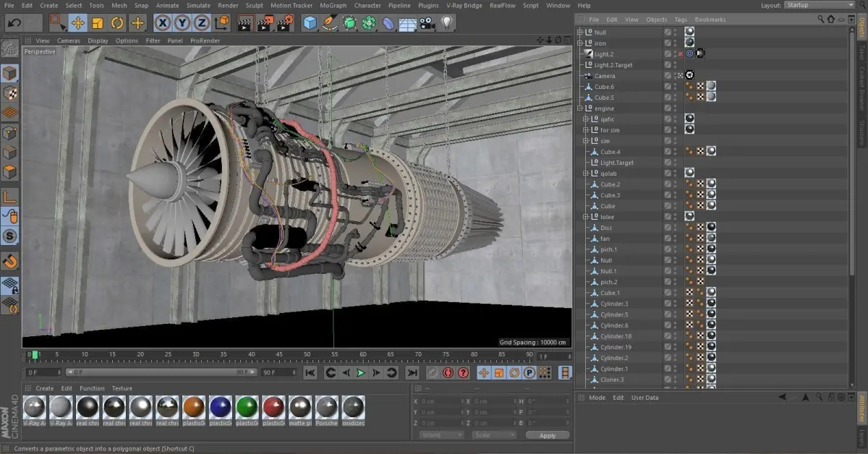This screenshot has height=454, width=868.
Task: Click the Apply button in coordinates panel
Action: pyautogui.click(x=547, y=435)
